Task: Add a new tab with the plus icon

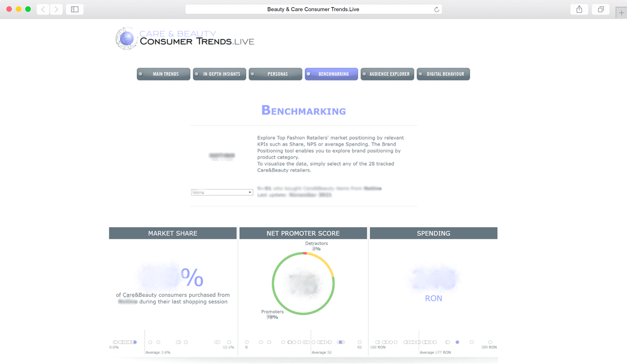Action: click(622, 13)
